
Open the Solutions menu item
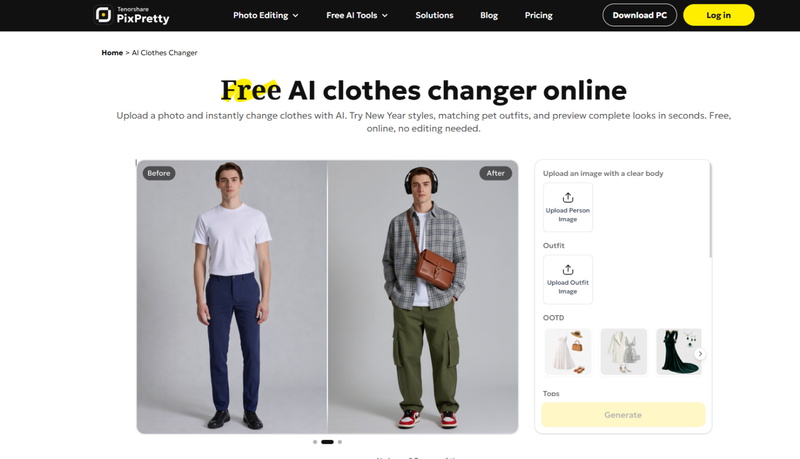pos(434,15)
